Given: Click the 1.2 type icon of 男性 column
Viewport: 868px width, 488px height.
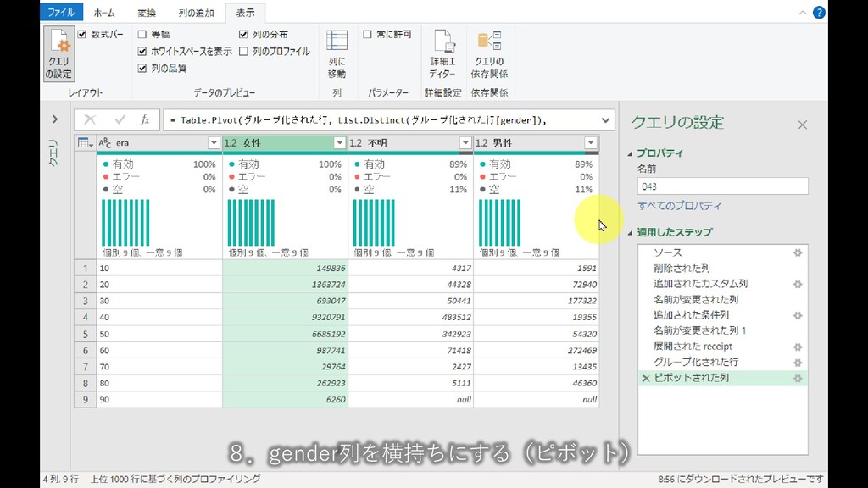Looking at the screenshot, I should [x=481, y=142].
